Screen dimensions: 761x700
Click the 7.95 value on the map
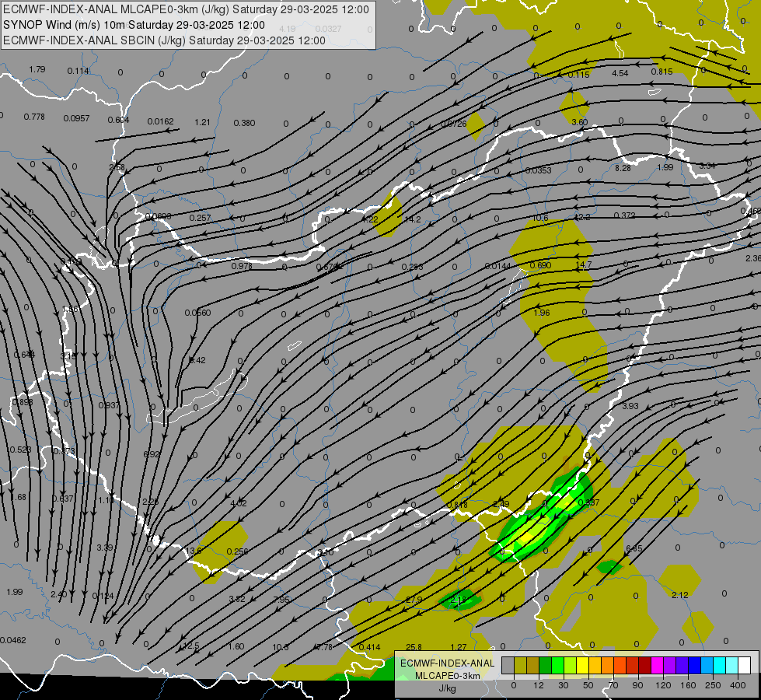pos(281,600)
